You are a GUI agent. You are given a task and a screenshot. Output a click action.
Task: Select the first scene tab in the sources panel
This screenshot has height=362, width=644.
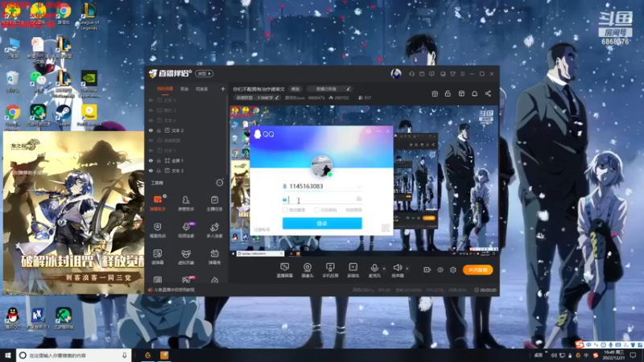pos(165,89)
